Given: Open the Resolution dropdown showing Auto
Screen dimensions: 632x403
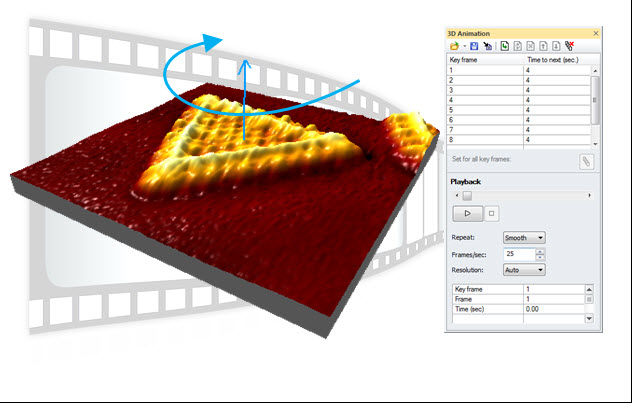Looking at the screenshot, I should click(x=524, y=270).
